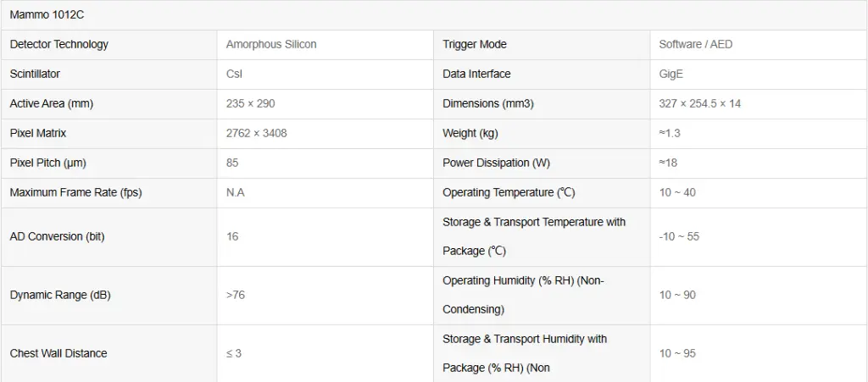868x382 pixels.
Task: Click the Power Dissipation (W) label
Action: [496, 163]
